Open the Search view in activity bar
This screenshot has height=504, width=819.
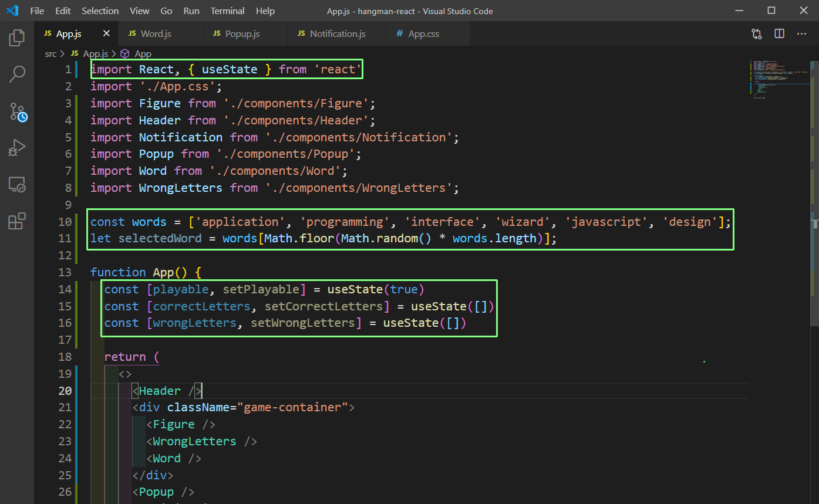17,75
